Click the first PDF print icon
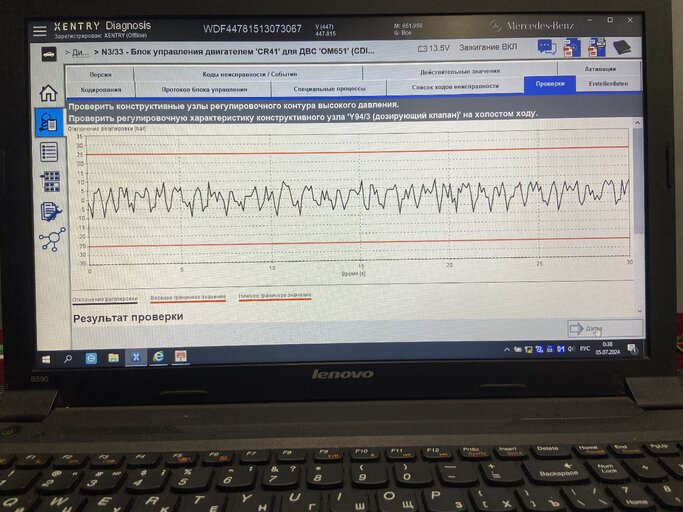This screenshot has height=512, width=683. point(572,47)
